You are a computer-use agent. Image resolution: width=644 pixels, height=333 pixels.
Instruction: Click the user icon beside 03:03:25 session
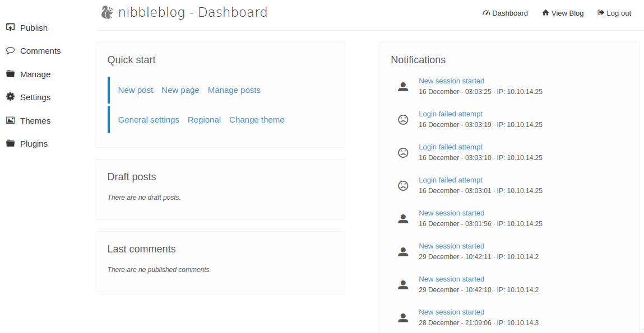click(x=403, y=86)
